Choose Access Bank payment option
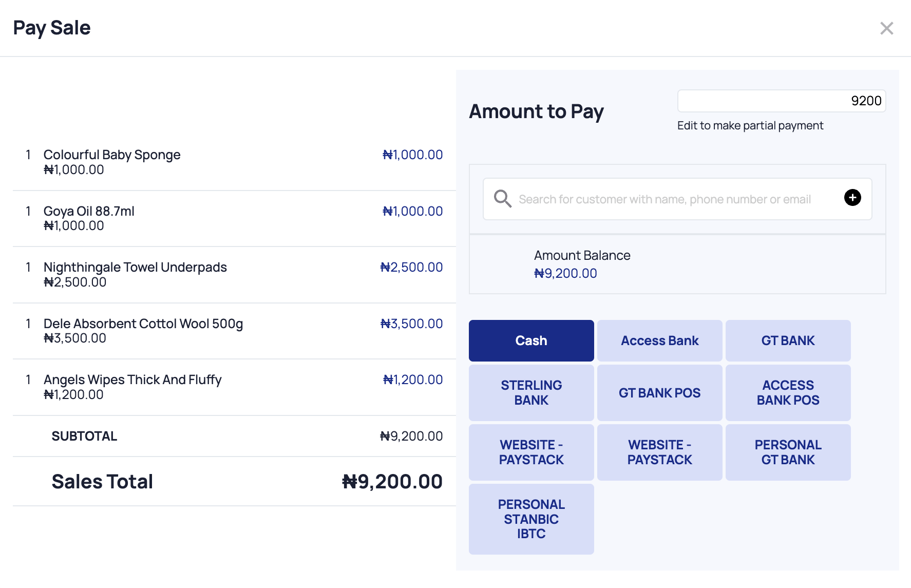Viewport: 911px width, 588px height. [x=659, y=341]
